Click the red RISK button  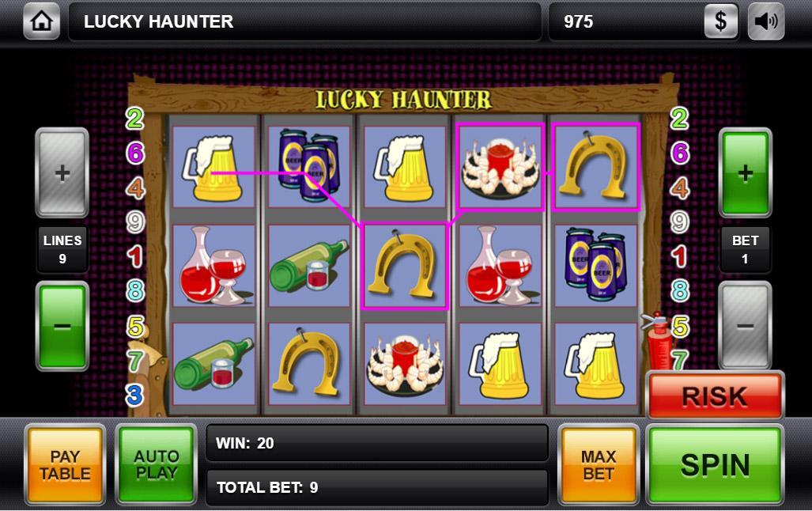(715, 396)
